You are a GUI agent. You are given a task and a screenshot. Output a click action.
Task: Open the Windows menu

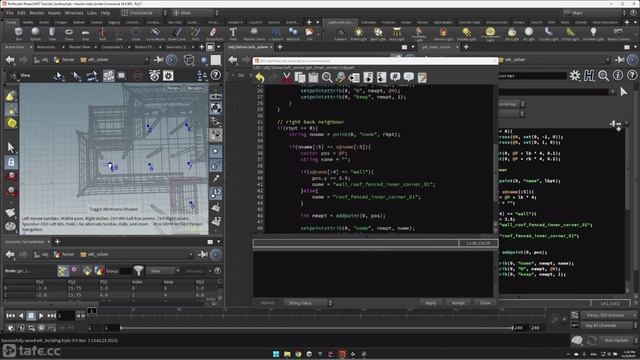74,13
